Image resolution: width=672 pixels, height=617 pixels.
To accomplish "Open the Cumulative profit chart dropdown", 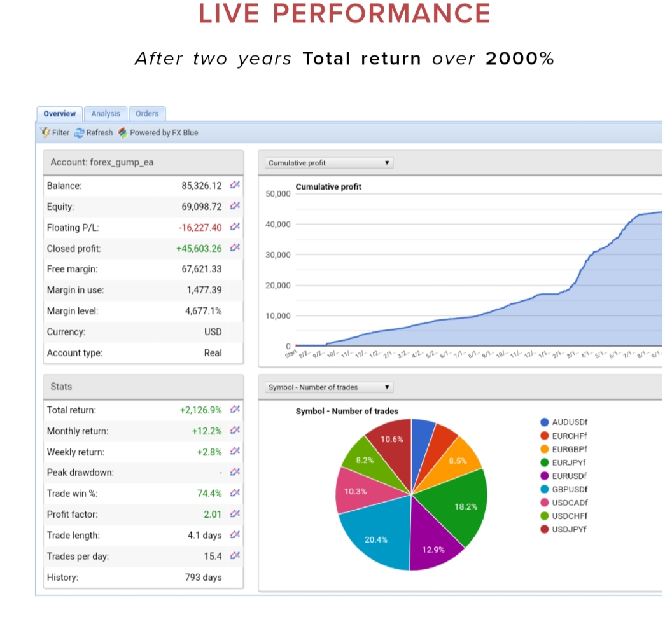I will click(329, 163).
